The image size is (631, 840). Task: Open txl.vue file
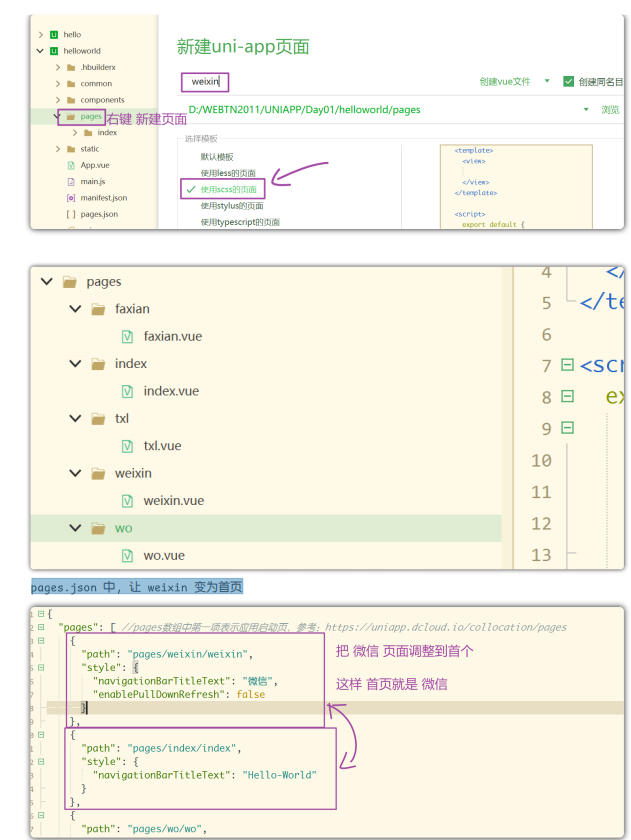click(162, 446)
